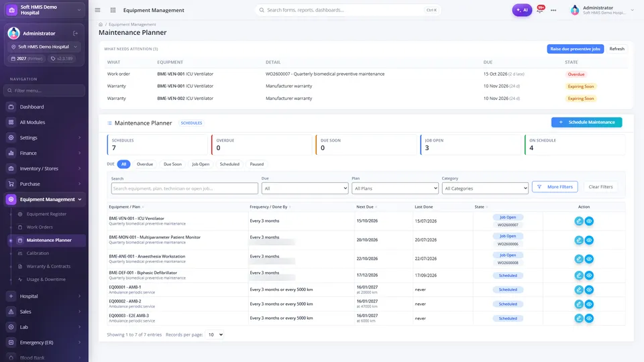
Task: Open the app grid launcher icon
Action: coord(113,10)
